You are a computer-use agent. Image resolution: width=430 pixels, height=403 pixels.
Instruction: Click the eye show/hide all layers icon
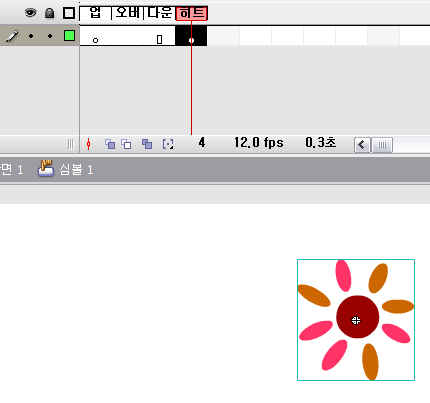(31, 13)
